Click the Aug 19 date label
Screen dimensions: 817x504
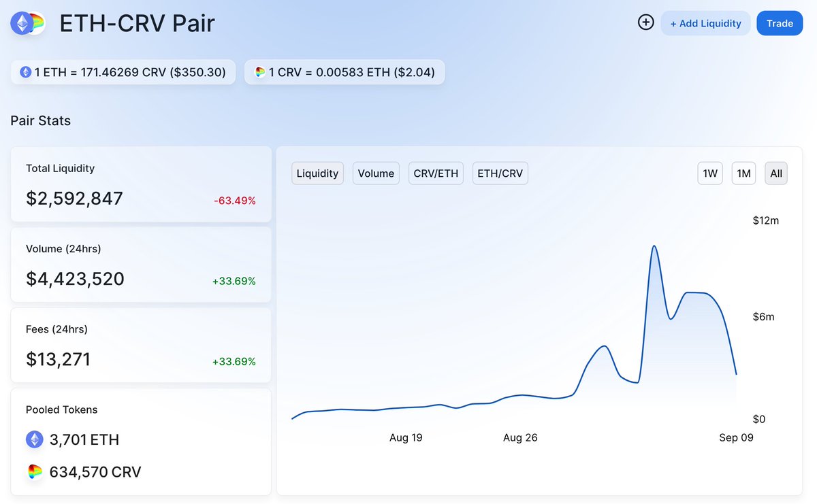[406, 437]
